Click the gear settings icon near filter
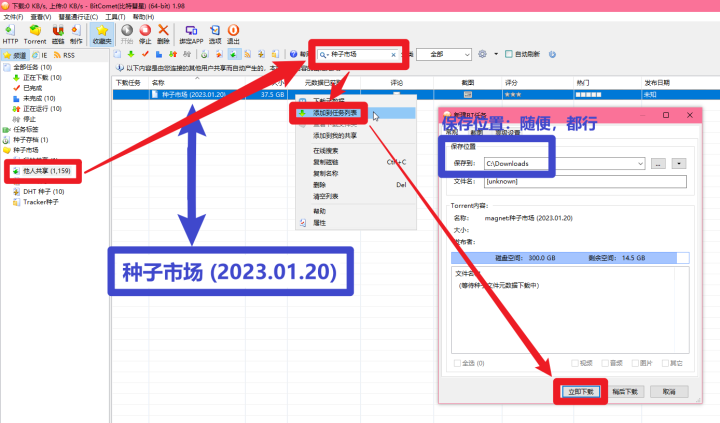 [482, 54]
